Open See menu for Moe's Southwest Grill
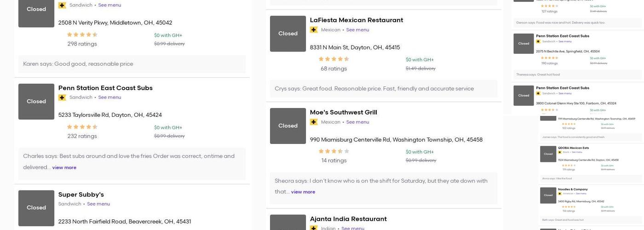 [x=357, y=122]
